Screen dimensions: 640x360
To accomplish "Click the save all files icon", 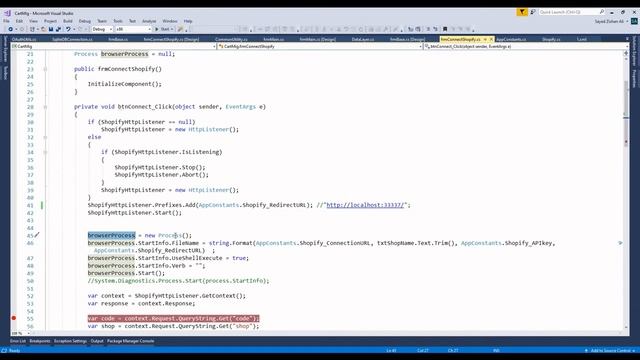I will (58, 29).
